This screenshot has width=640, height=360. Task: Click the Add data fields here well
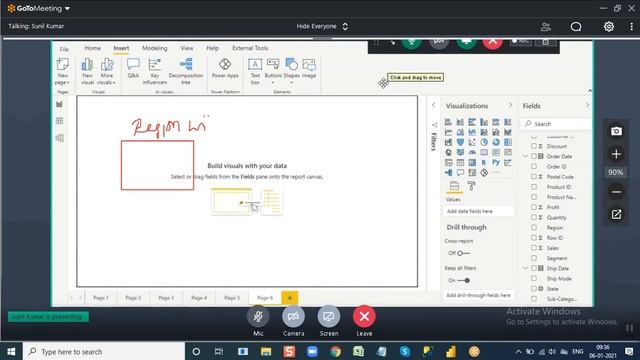(x=478, y=211)
